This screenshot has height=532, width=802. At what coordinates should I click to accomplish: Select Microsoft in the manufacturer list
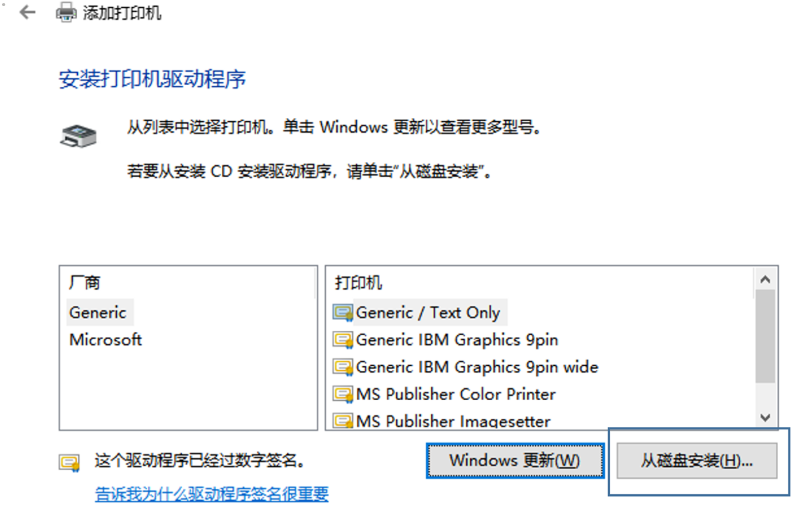pos(106,340)
